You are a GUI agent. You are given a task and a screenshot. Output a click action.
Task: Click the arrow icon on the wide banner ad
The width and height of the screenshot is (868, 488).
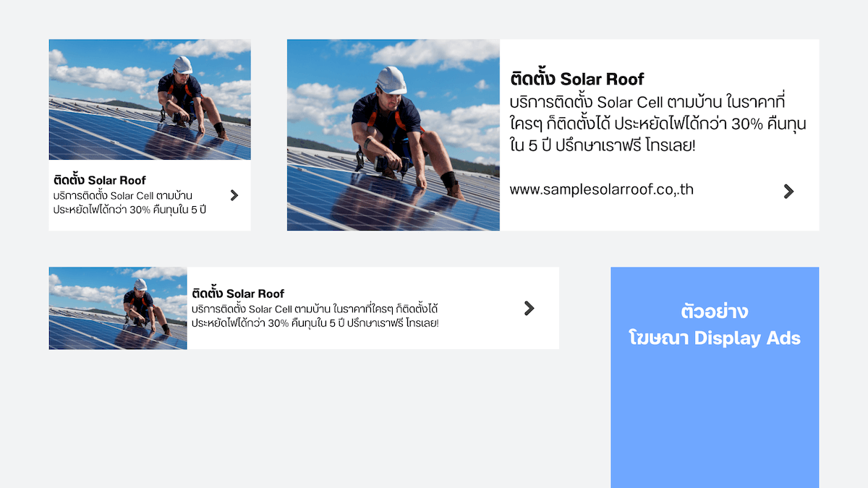coord(529,309)
